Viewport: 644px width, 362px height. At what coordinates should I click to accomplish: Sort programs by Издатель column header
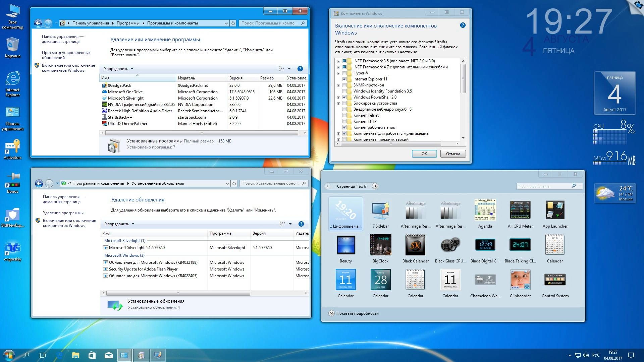pyautogui.click(x=201, y=78)
